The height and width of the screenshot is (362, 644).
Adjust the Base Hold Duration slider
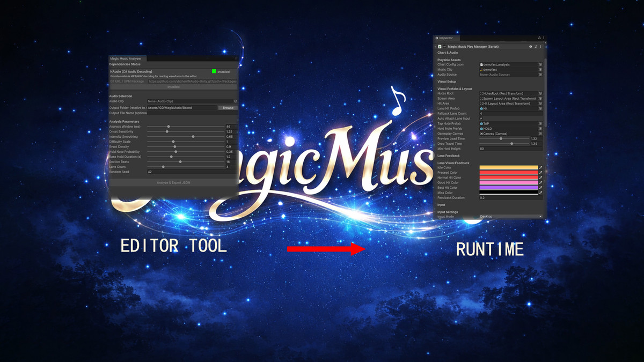186,157
